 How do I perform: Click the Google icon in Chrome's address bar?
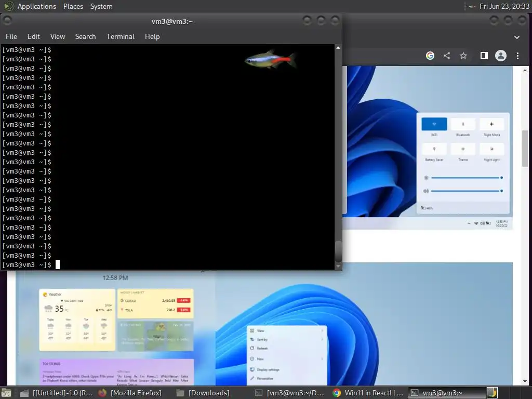[x=430, y=56]
